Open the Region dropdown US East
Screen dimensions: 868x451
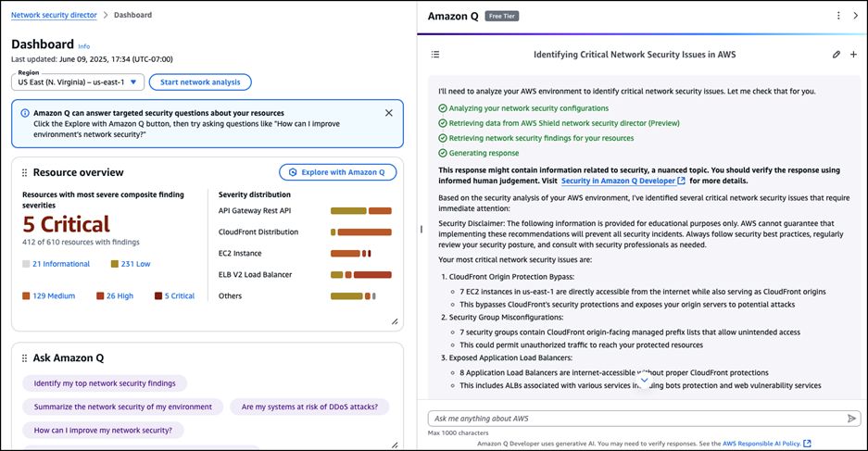(78, 81)
